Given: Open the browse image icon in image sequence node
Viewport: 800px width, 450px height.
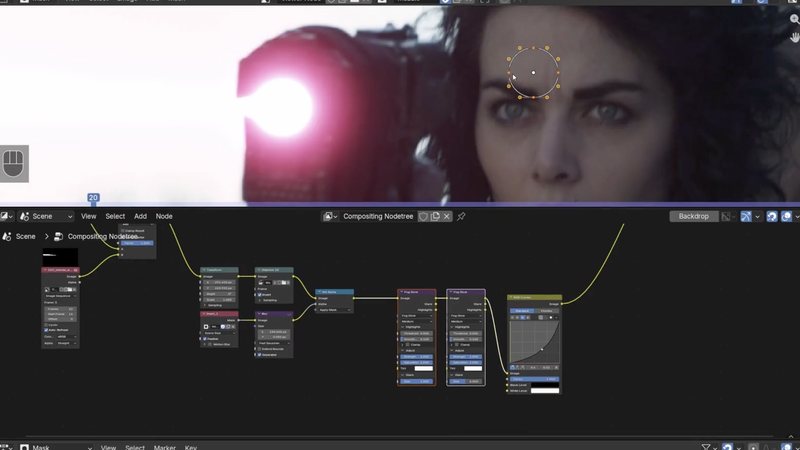Looking at the screenshot, I should pyautogui.click(x=47, y=289).
